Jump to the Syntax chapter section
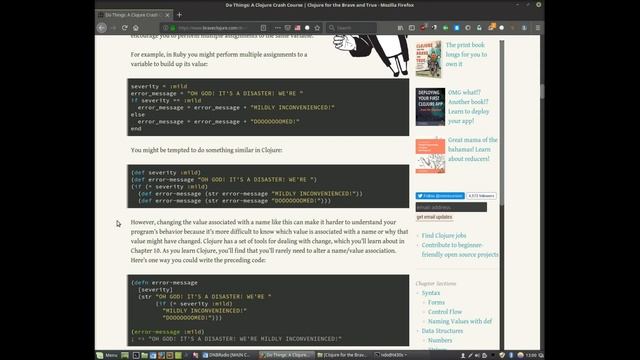Viewport: 640px width, 360px height. 431,293
